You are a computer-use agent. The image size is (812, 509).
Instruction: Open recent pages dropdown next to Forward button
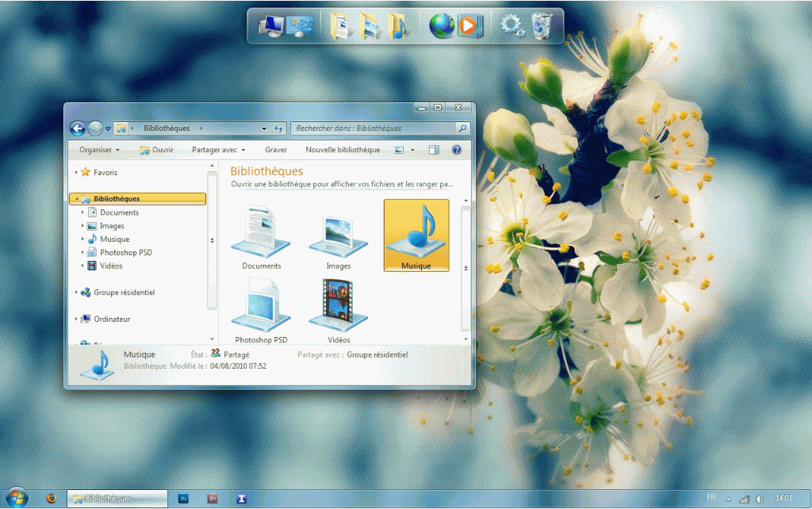tap(108, 128)
